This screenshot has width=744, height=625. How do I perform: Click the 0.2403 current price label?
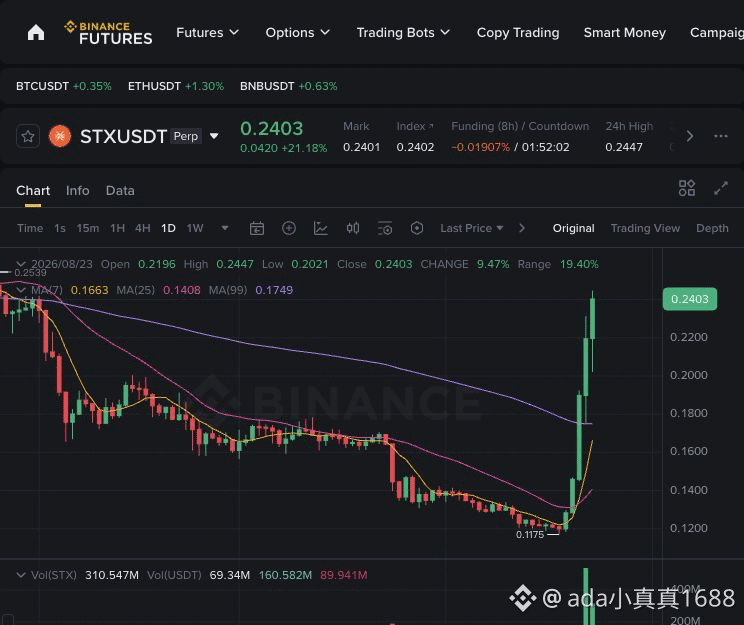tap(689, 299)
